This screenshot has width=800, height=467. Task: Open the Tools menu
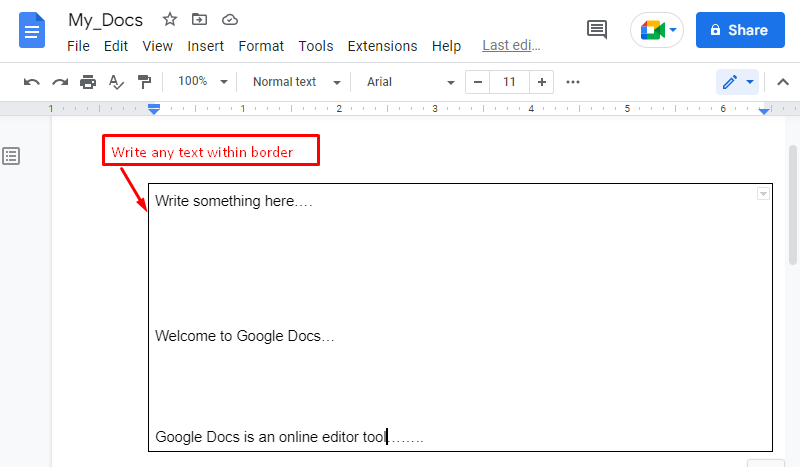point(316,46)
